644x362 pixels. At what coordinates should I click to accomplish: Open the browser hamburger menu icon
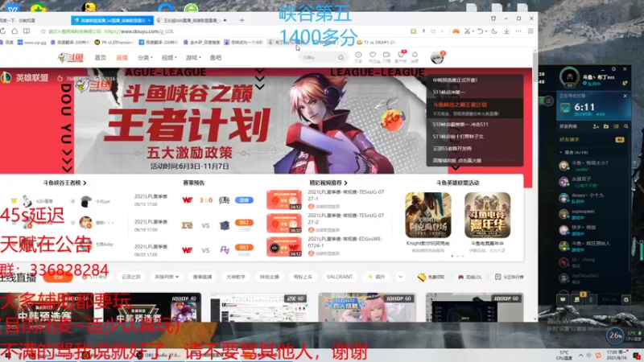pyautogui.click(x=530, y=31)
